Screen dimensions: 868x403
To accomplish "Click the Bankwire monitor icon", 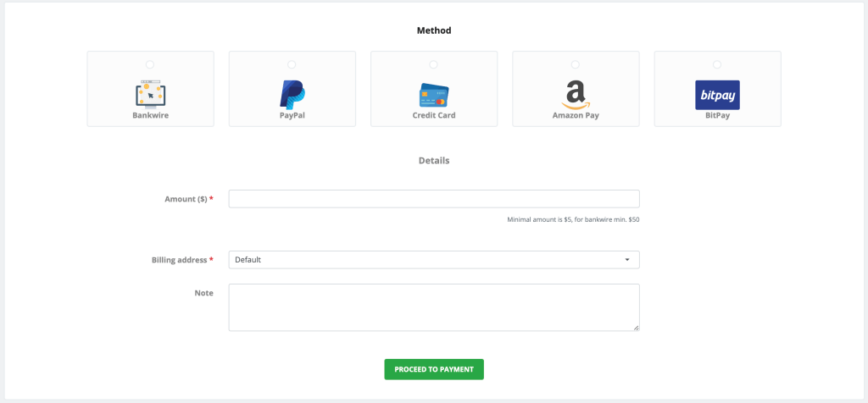I will [151, 95].
